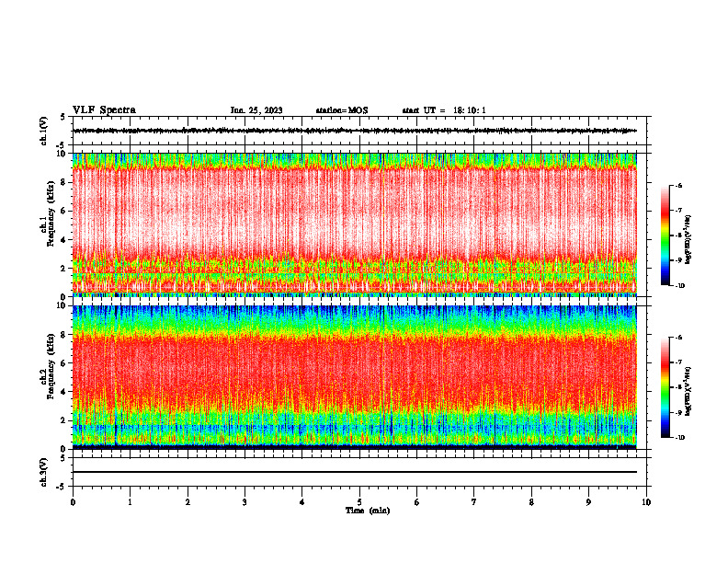Click the 'VLF Spectra' plot title
Viewport: 728px width, 563px height.
(104, 110)
